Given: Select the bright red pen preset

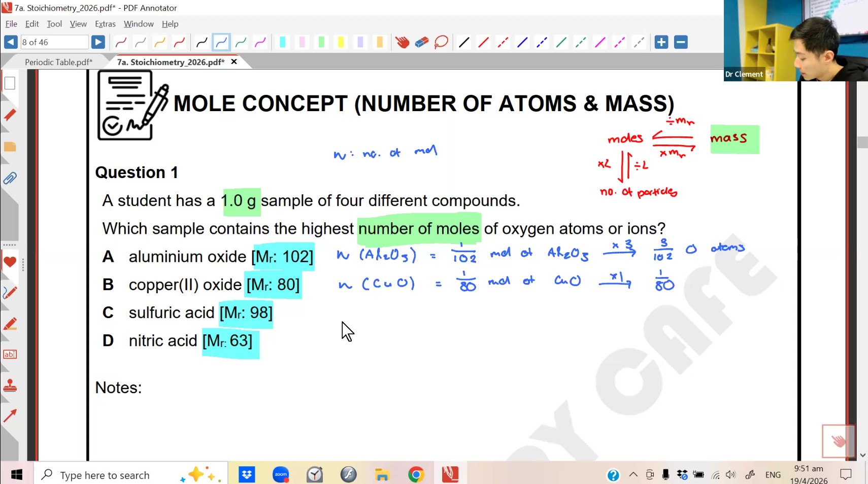Looking at the screenshot, I should (179, 42).
